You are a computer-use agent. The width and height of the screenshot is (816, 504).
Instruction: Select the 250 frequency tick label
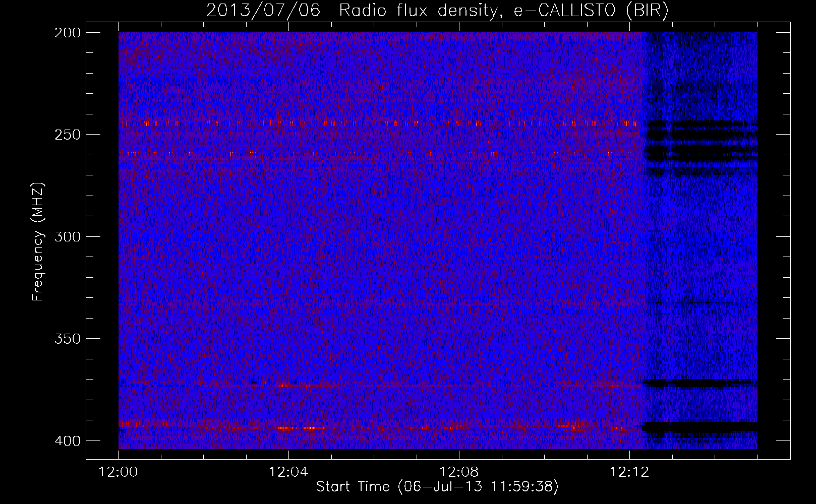(67, 135)
